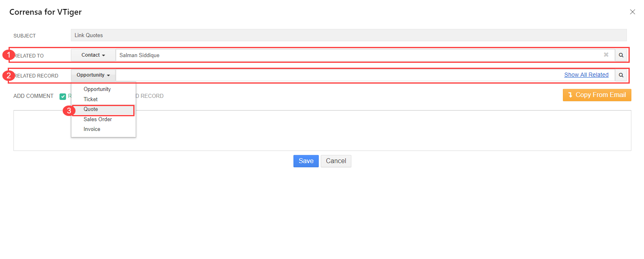Edit the Salman Siddique Related To field
Image resolution: width=644 pixels, height=259 pixels.
click(359, 55)
